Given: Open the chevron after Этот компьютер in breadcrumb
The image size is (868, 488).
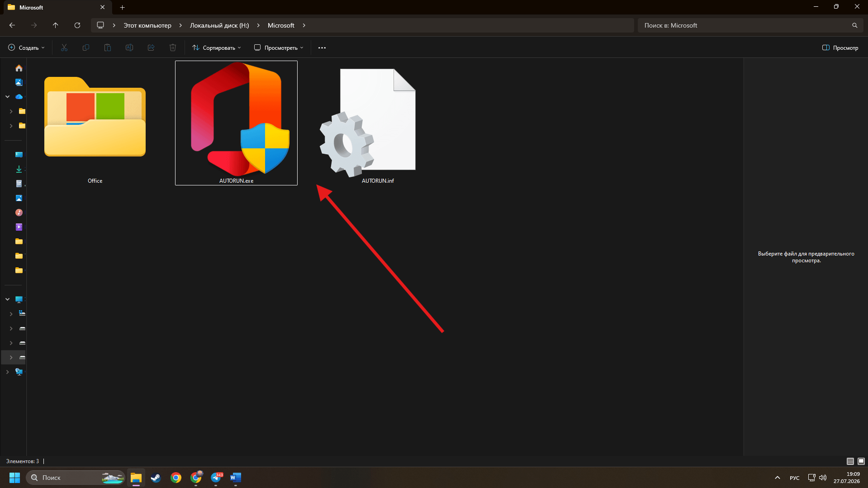Looking at the screenshot, I should [180, 25].
